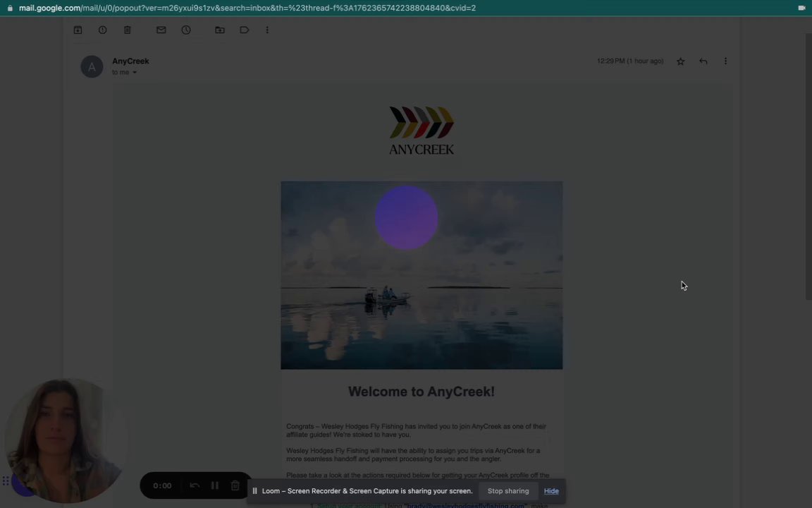Snooze the email with the clock icon
Screen dimensions: 812x508
point(186,30)
